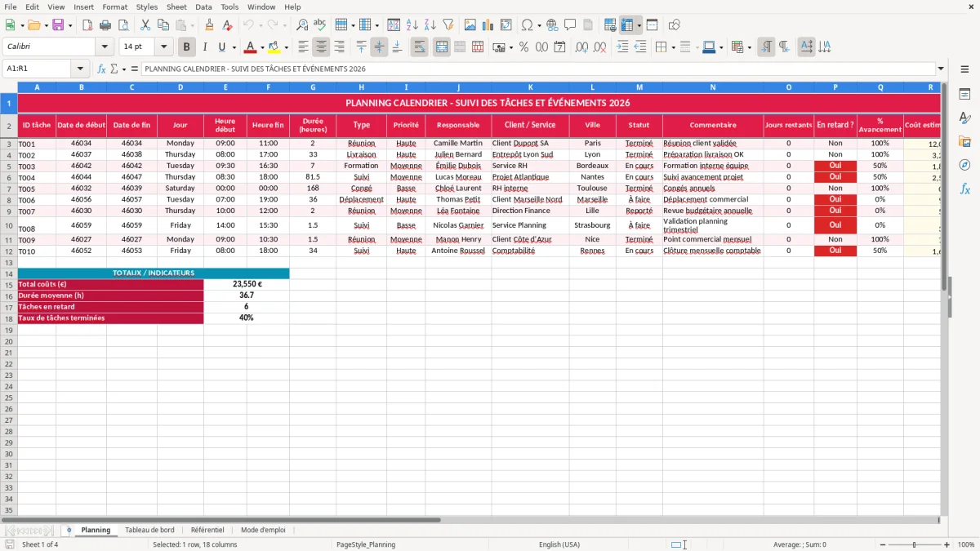Switch to the Référentiel sheet tab
The height and width of the screenshot is (551, 980).
coord(207,530)
